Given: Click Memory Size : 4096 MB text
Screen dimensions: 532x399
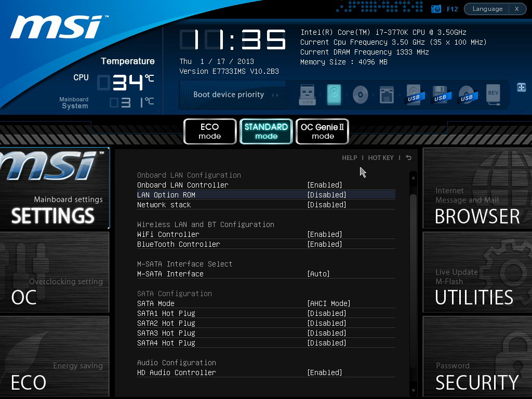Looking at the screenshot, I should pyautogui.click(x=344, y=62).
